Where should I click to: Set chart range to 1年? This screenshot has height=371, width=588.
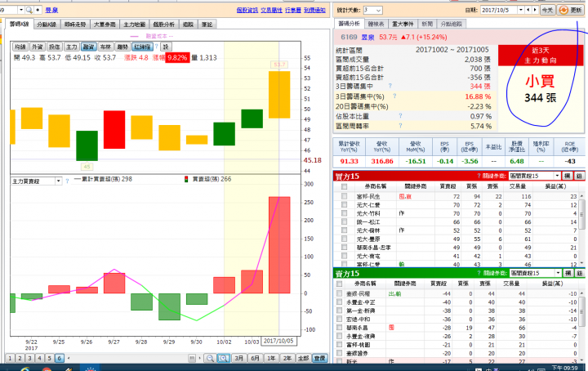coord(271,358)
